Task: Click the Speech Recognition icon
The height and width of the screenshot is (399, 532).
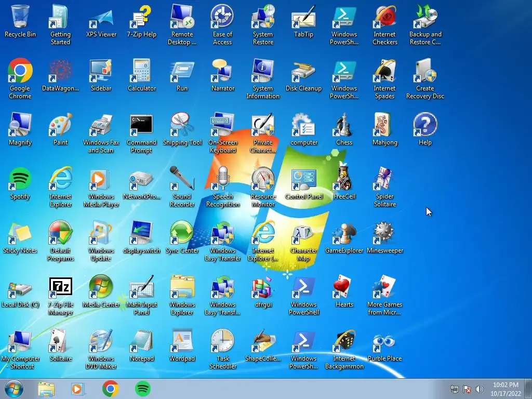Action: 222,187
